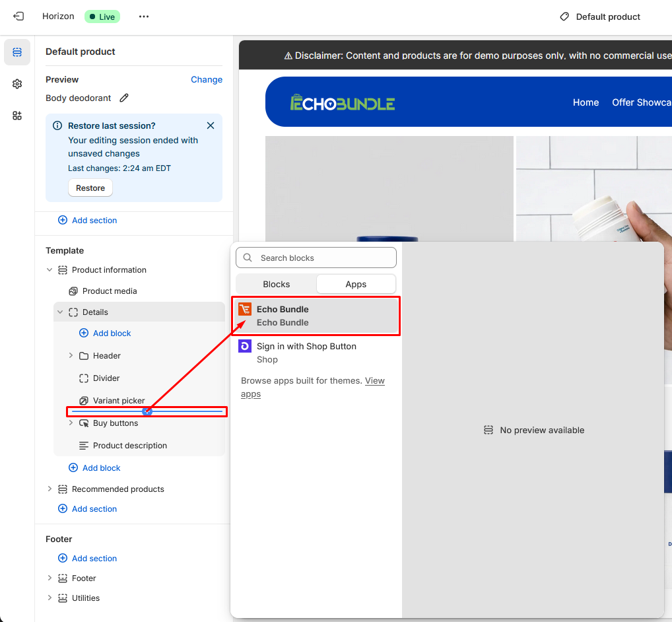Expand the Recommended products section
Screen dimensions: 672x622
pos(50,489)
